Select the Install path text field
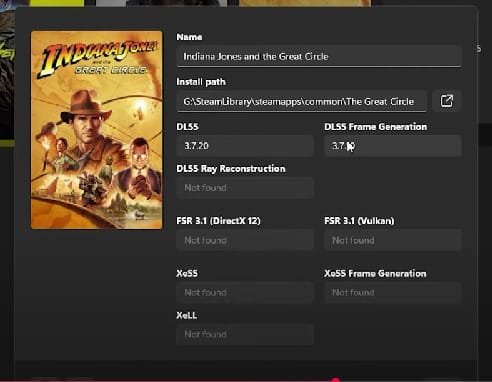492x382 pixels. click(302, 101)
